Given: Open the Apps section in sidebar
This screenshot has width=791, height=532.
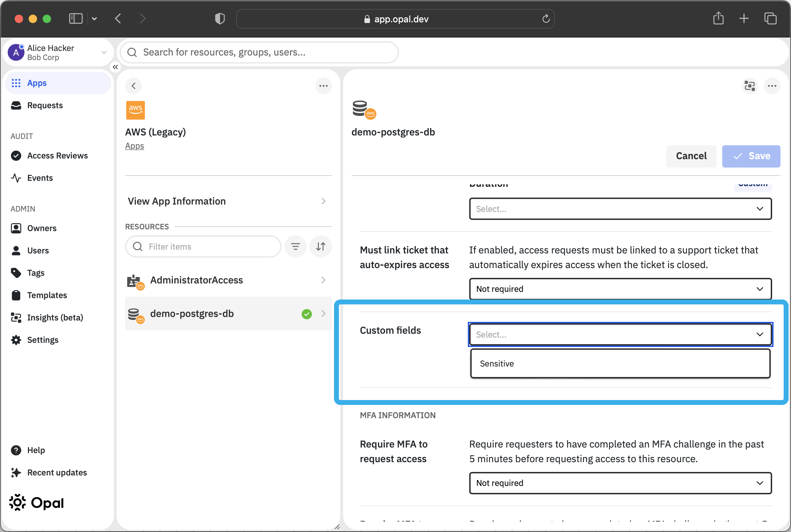Looking at the screenshot, I should pos(58,83).
